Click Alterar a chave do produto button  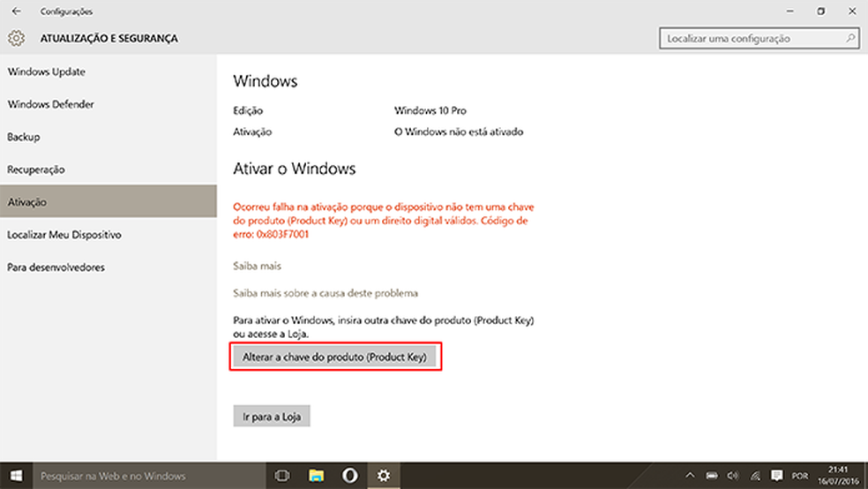click(x=335, y=357)
